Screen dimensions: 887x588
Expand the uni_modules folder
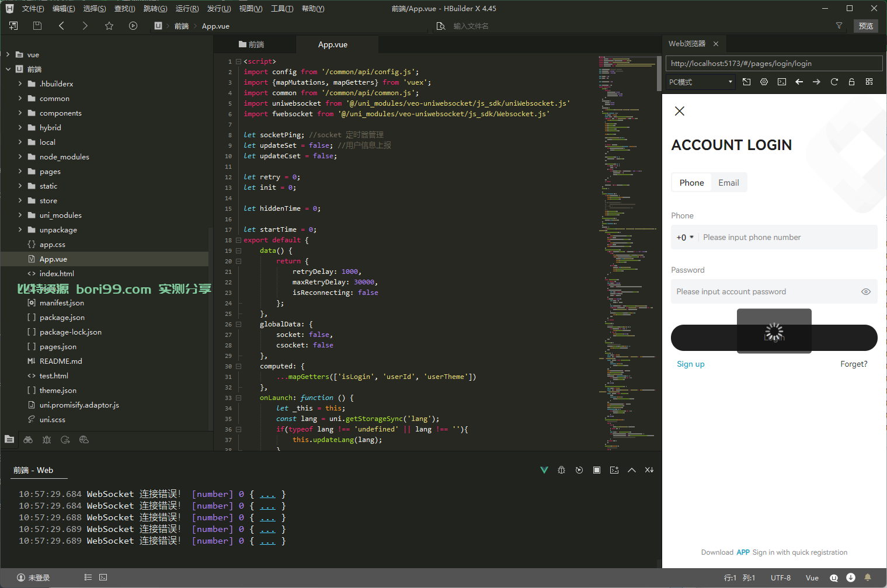click(x=20, y=215)
